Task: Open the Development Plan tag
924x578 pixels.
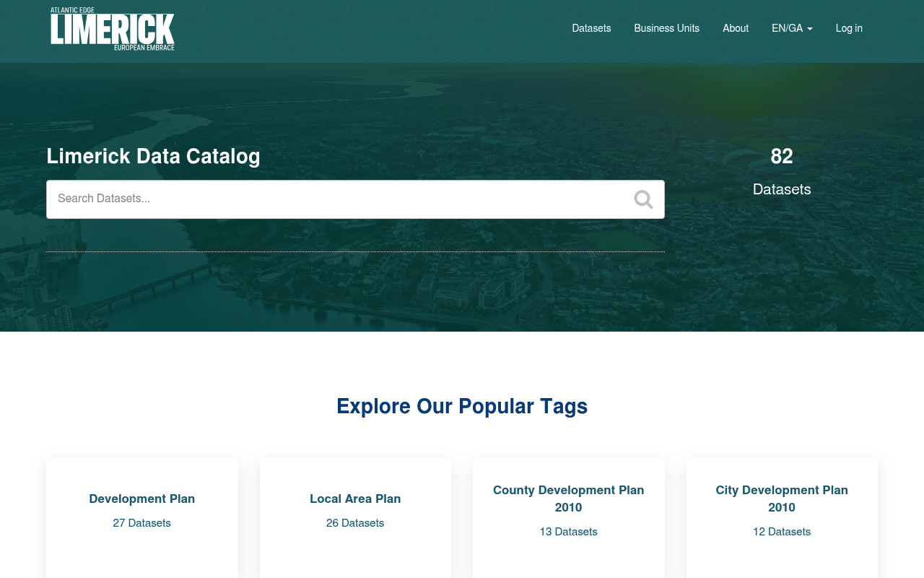Action: (x=142, y=499)
